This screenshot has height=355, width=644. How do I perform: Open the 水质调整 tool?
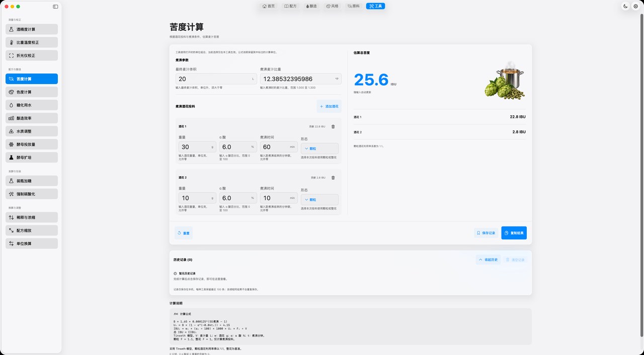tap(32, 131)
